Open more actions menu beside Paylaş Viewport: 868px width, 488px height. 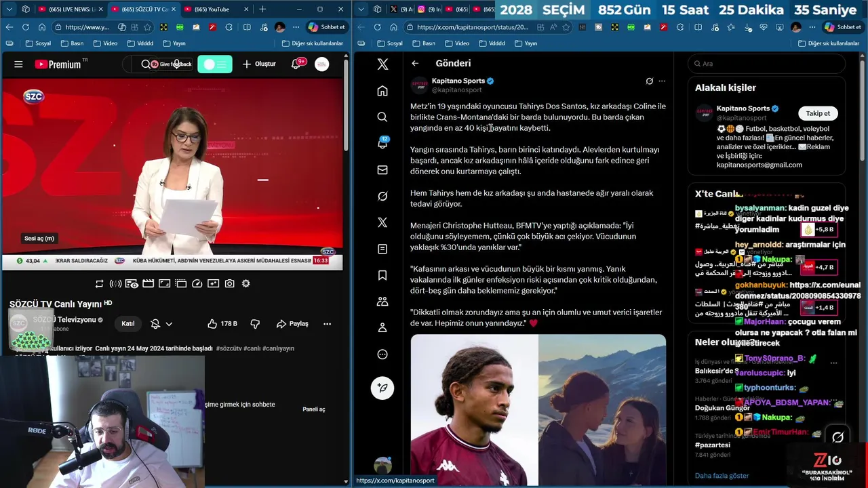327,324
